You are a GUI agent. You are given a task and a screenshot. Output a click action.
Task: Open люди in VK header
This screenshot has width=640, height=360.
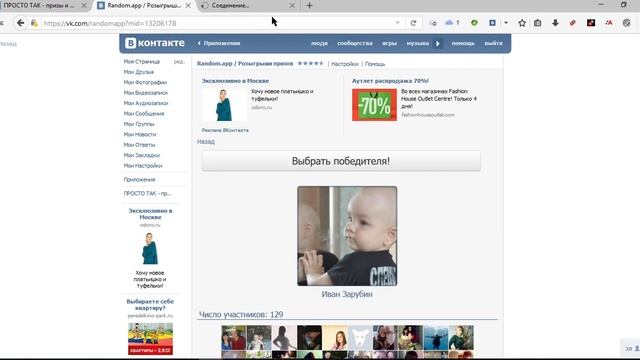tap(319, 43)
